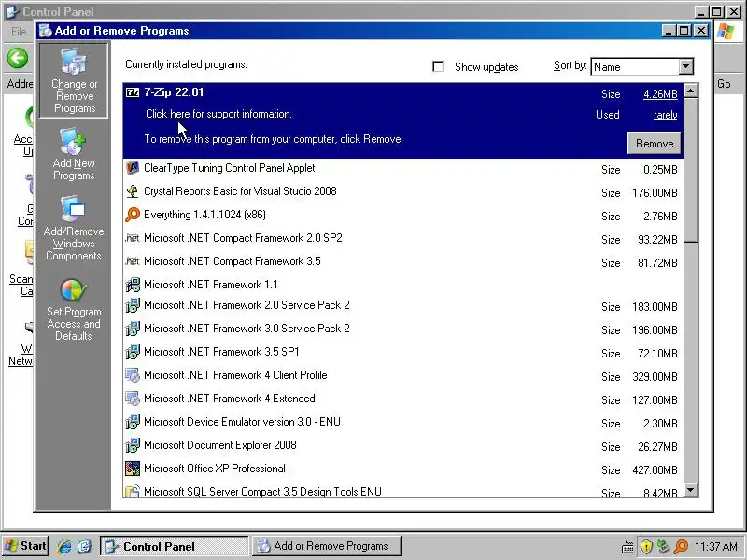The width and height of the screenshot is (747, 560).
Task: Select Microsoft .NET Compact Framework 3.5 entry
Action: click(403, 262)
